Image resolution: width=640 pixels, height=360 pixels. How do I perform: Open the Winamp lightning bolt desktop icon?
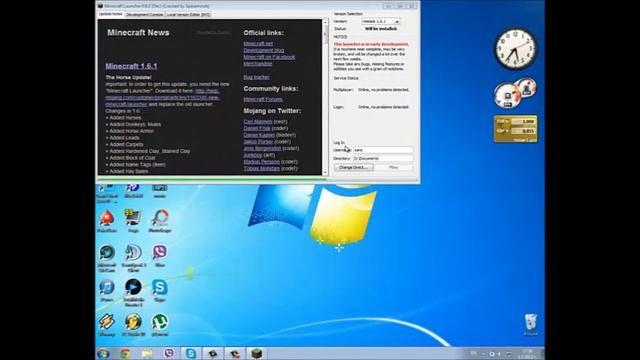point(107,322)
